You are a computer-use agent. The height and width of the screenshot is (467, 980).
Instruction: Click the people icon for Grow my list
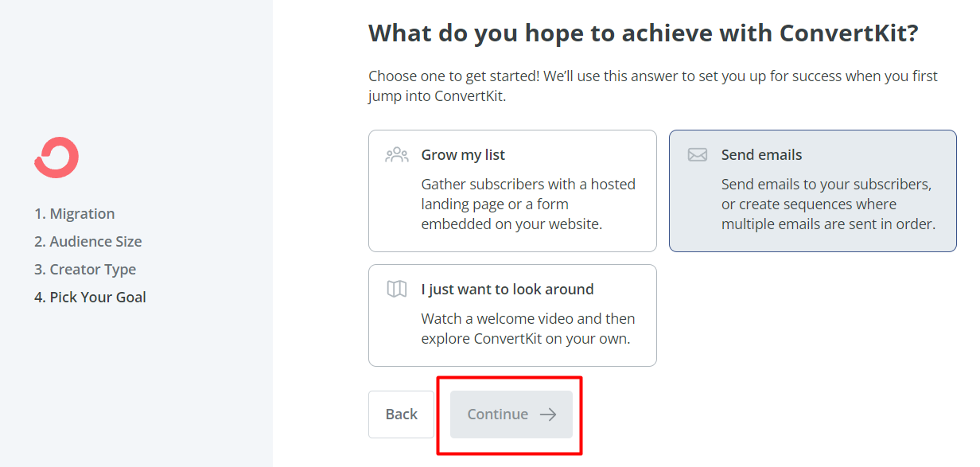[396, 154]
